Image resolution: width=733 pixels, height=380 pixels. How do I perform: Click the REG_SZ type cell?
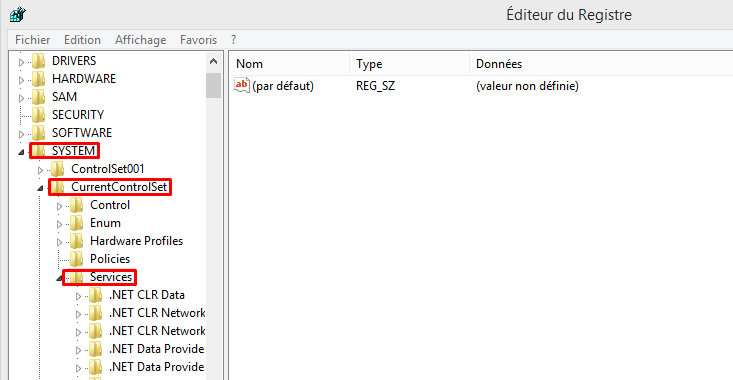point(375,86)
